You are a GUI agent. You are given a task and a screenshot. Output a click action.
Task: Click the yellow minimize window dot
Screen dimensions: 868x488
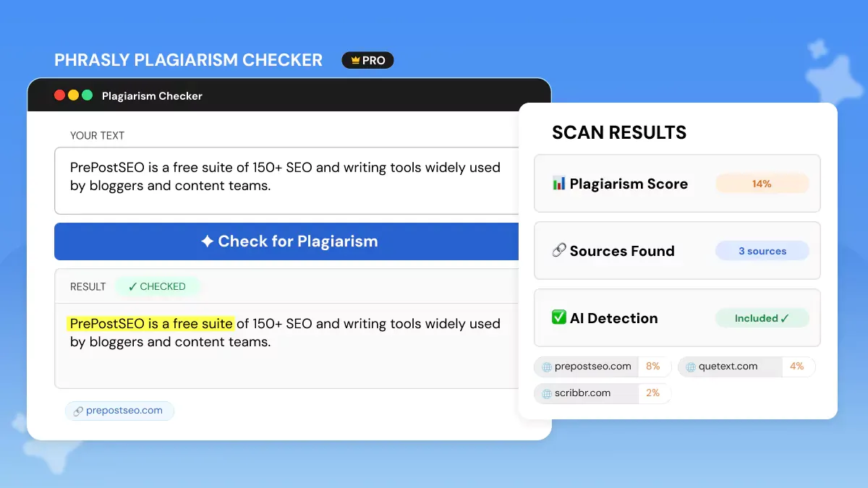click(73, 95)
